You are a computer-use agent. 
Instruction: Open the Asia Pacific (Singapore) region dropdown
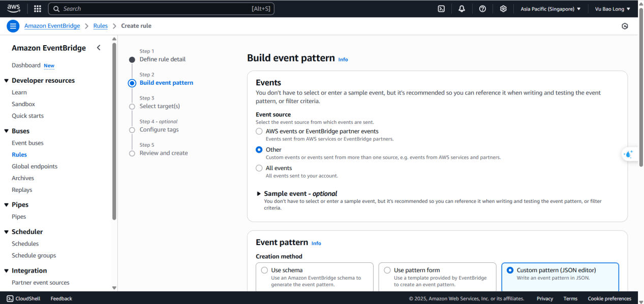[550, 9]
